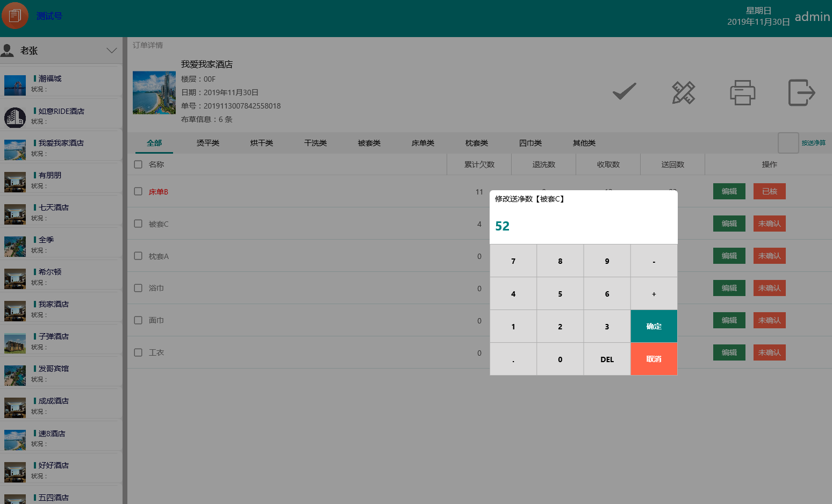Select 希尔顿 hotel in sidebar
This screenshot has width=832, height=504.
[x=61, y=277]
